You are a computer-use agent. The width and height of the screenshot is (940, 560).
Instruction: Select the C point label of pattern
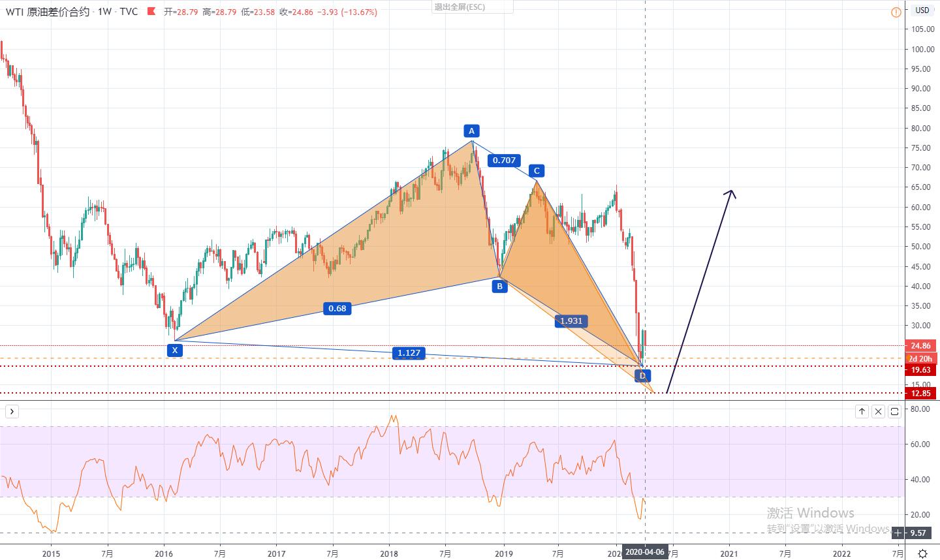[x=537, y=171]
